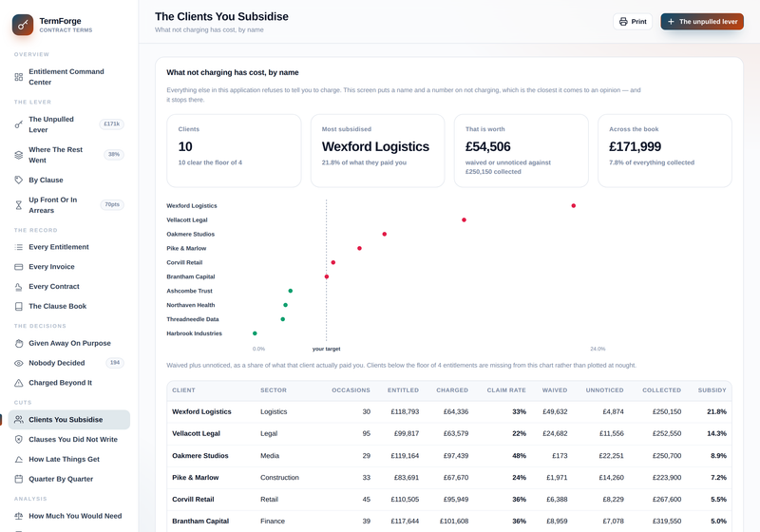
Task: Open Clauses You Did Not Write
Action: click(x=68, y=440)
